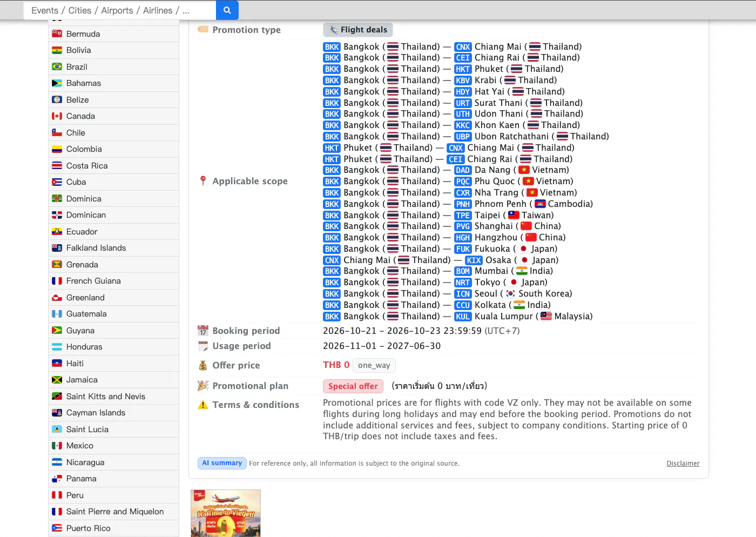The width and height of the screenshot is (756, 537).
Task: Click the NRT Tokyo airport badge
Action: click(x=463, y=283)
